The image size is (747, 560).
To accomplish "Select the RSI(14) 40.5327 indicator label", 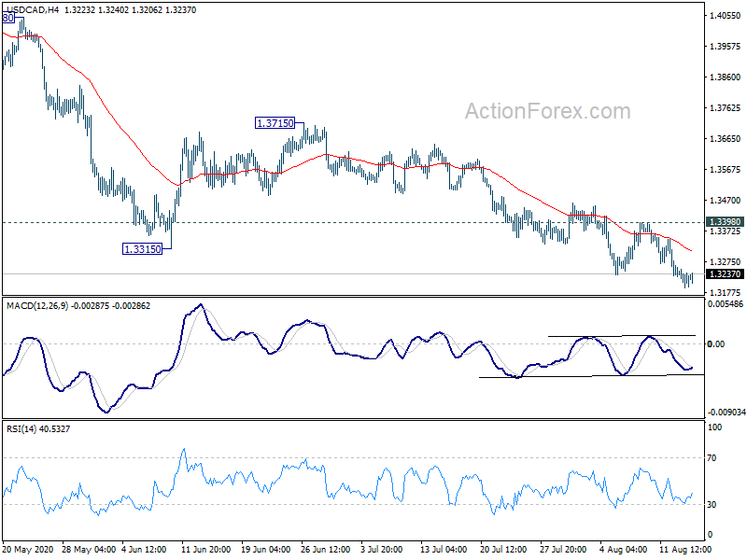I will 38,429.
